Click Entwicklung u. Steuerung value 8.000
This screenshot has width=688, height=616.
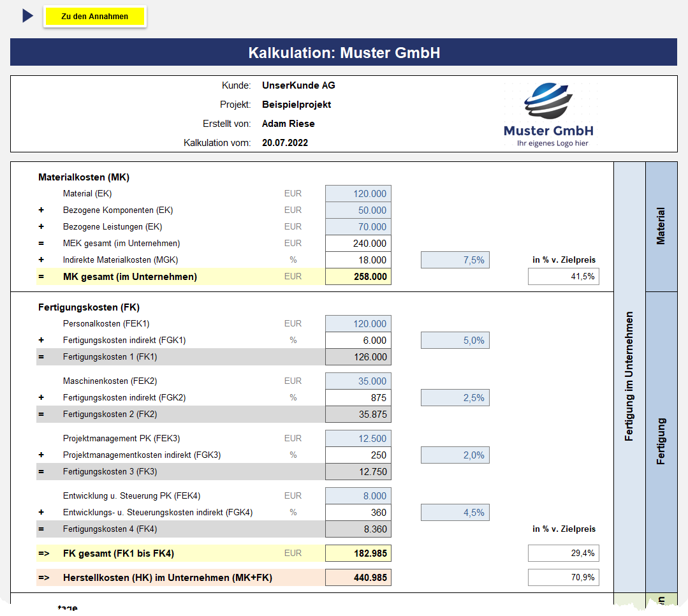(x=358, y=496)
